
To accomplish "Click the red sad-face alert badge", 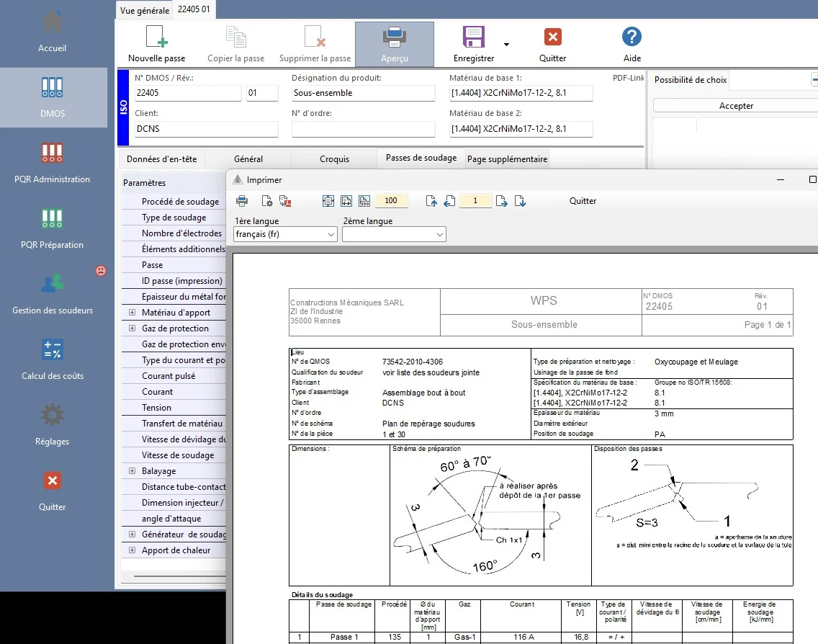I will click(101, 270).
